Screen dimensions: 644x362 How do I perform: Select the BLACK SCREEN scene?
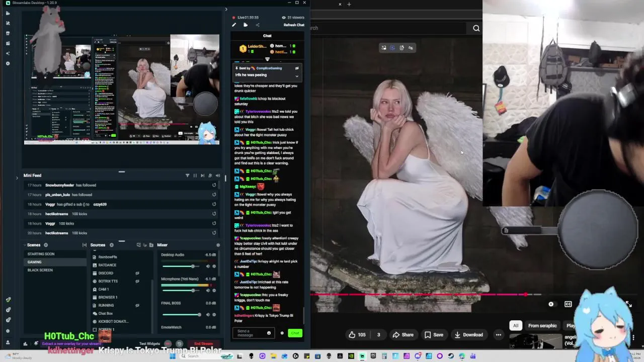(55, 270)
